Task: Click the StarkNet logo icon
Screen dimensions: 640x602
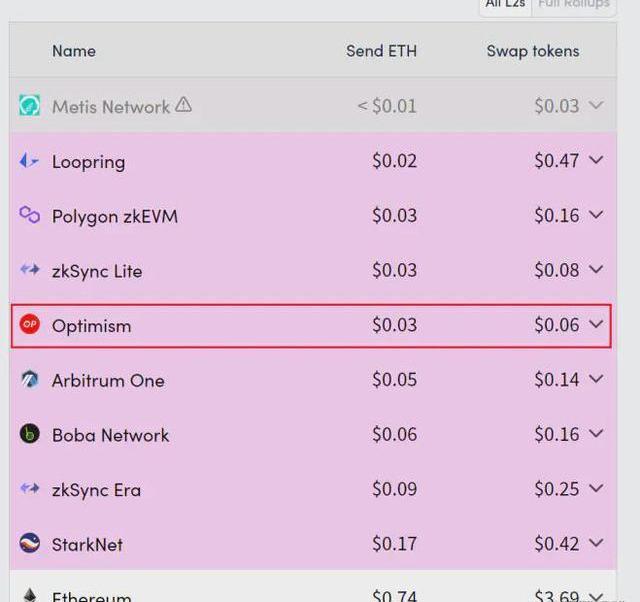Action: 29,543
